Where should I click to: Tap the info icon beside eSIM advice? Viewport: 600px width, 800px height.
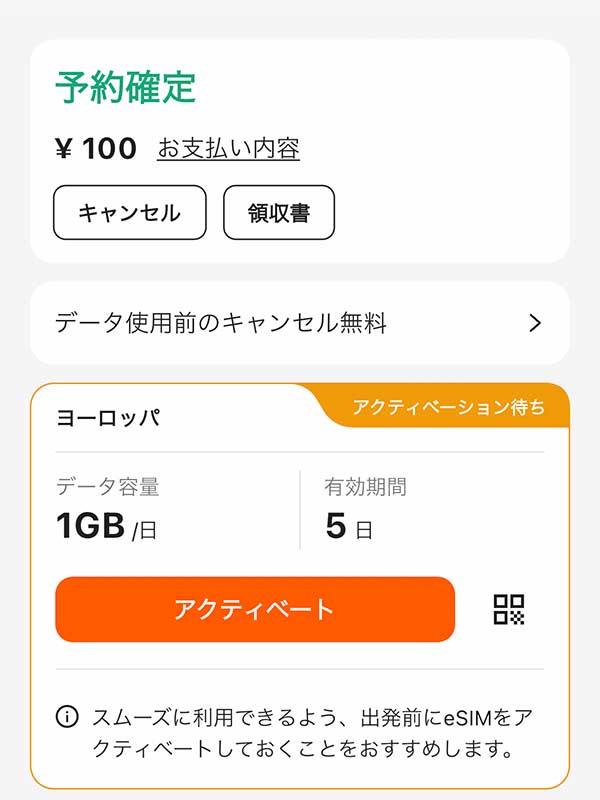coord(68,716)
